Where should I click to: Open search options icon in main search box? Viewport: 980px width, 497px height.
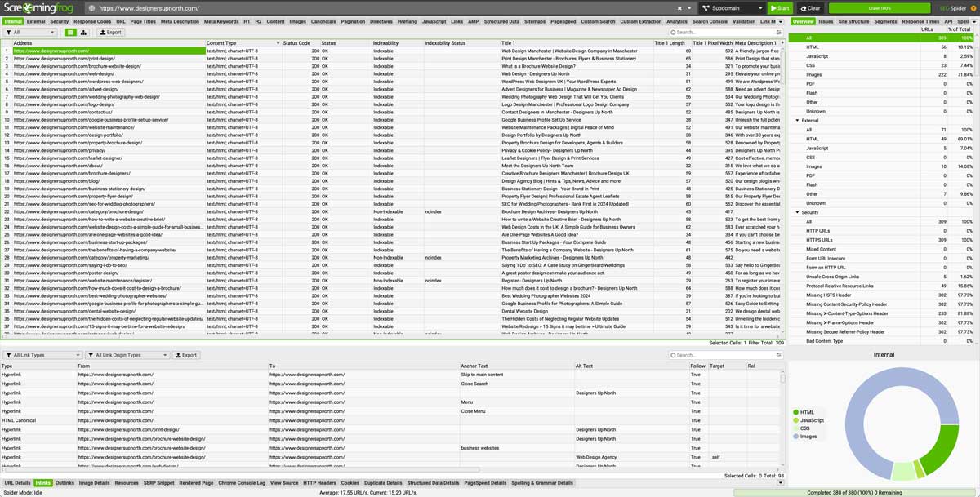point(777,33)
